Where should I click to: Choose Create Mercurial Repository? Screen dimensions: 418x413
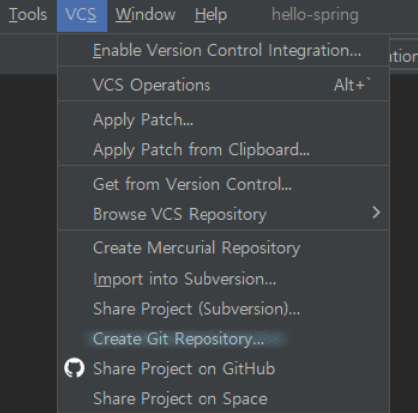(223, 248)
